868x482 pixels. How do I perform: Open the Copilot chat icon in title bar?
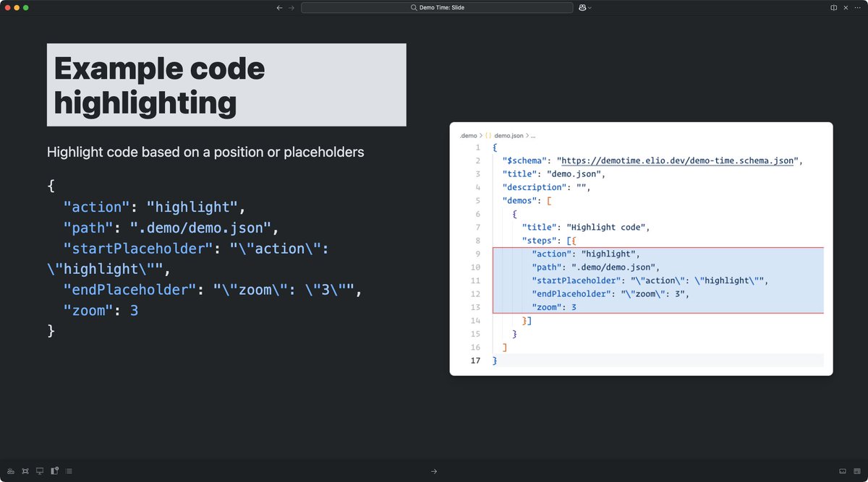pyautogui.click(x=582, y=7)
